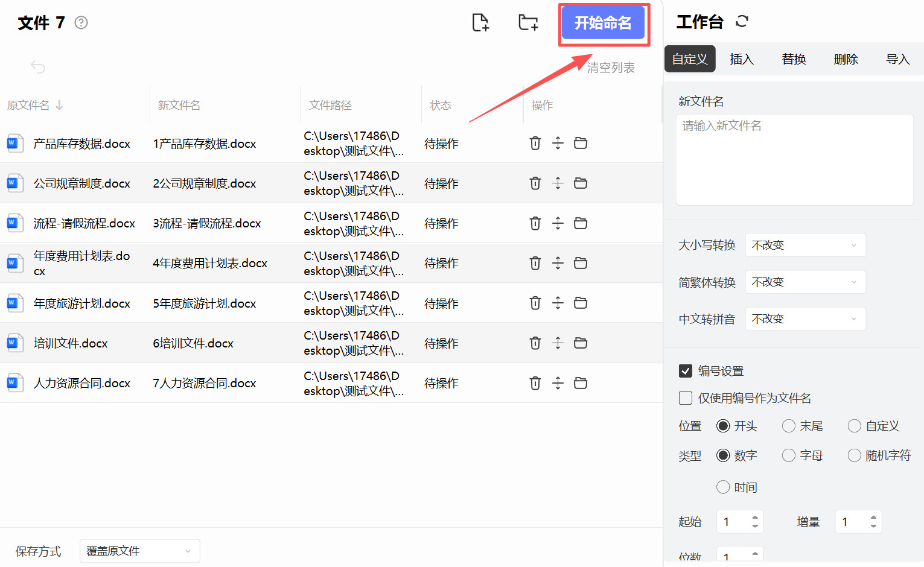The image size is (924, 567).
Task: Open the 大小写转换 dropdown
Action: pos(806,245)
